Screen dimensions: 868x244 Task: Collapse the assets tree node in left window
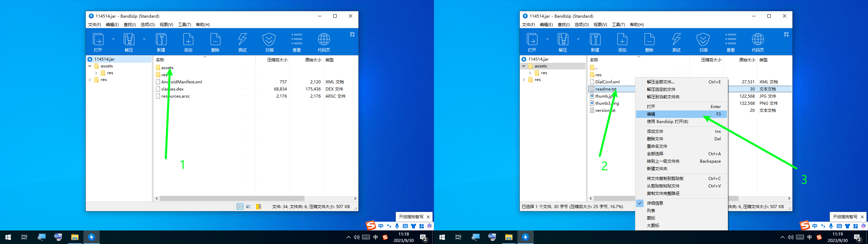coord(90,66)
